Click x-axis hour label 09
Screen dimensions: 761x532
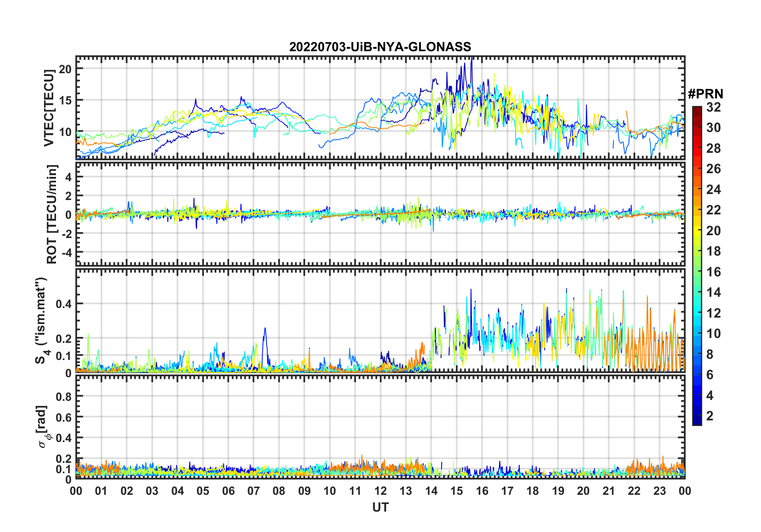[x=304, y=491]
